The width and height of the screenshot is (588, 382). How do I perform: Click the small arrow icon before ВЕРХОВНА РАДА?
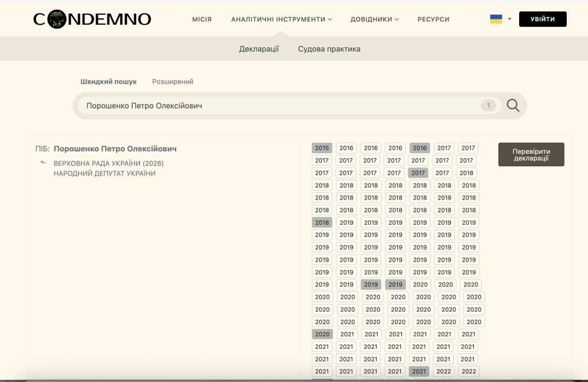point(43,162)
